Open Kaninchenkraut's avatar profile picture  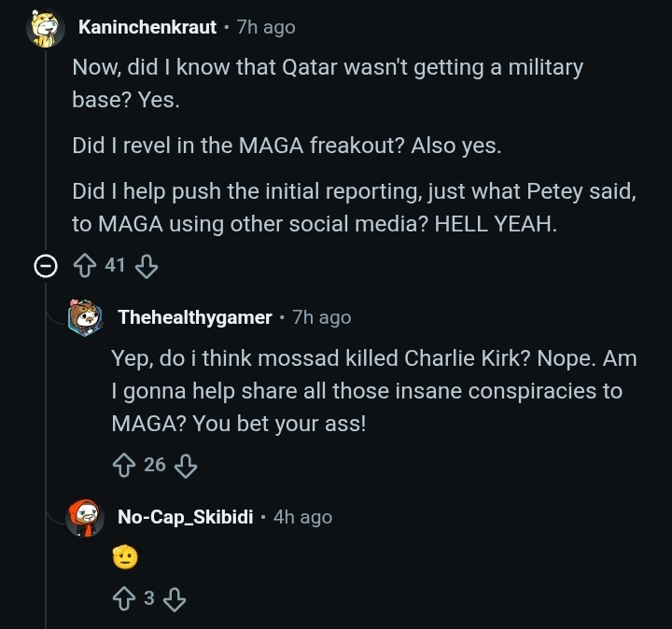pos(44,28)
